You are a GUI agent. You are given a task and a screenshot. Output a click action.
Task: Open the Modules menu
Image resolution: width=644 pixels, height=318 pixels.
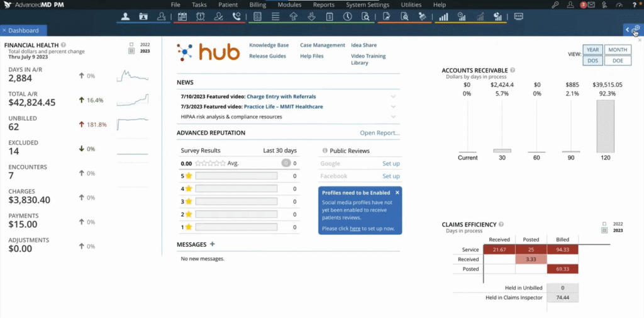289,5
